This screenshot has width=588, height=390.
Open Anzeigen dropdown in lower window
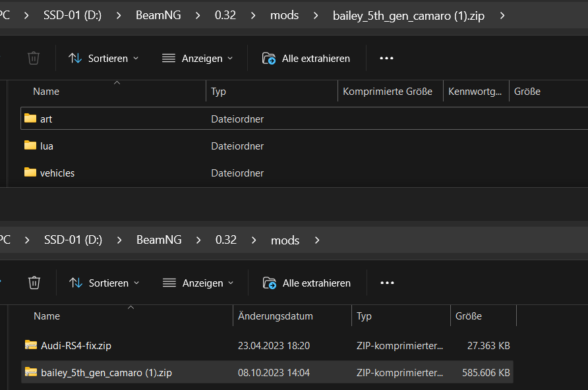198,283
